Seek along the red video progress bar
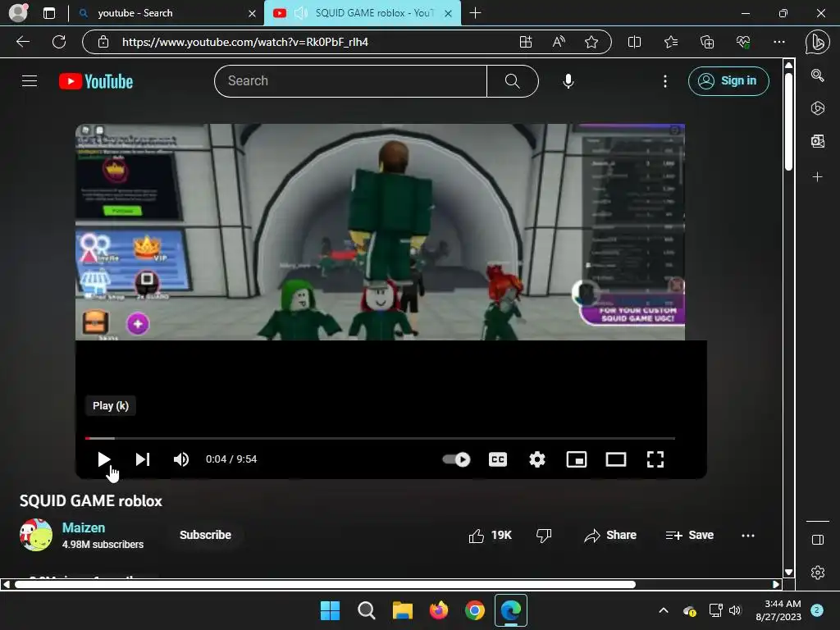 [x=380, y=438]
